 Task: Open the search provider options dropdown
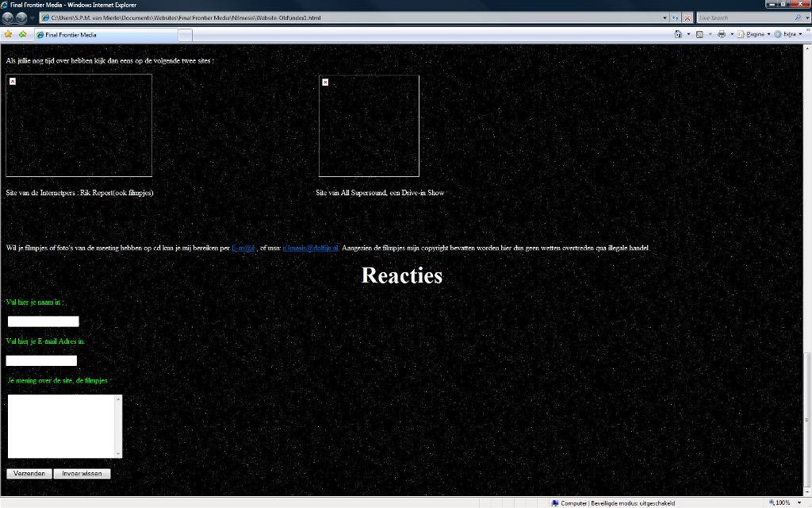tap(806, 17)
